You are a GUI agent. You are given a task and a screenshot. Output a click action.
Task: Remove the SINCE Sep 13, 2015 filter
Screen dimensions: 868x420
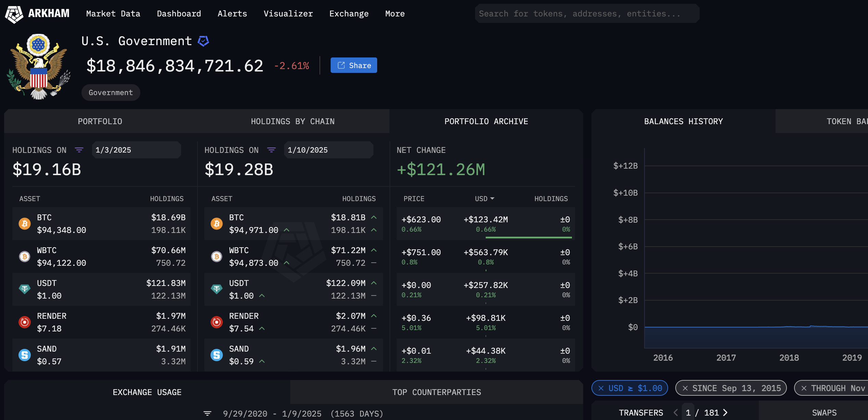point(685,388)
